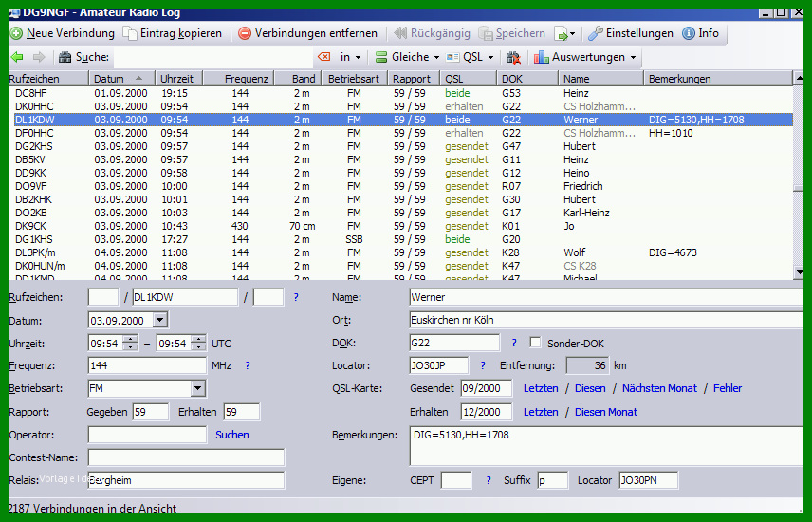Open the Info dialog
Viewport: 812px width, 522px height.
click(700, 33)
